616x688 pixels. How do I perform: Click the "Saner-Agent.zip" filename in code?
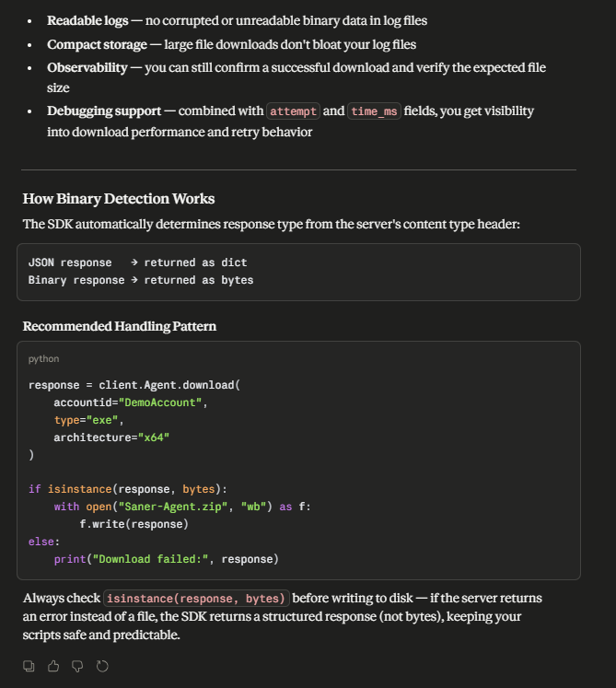click(x=173, y=507)
